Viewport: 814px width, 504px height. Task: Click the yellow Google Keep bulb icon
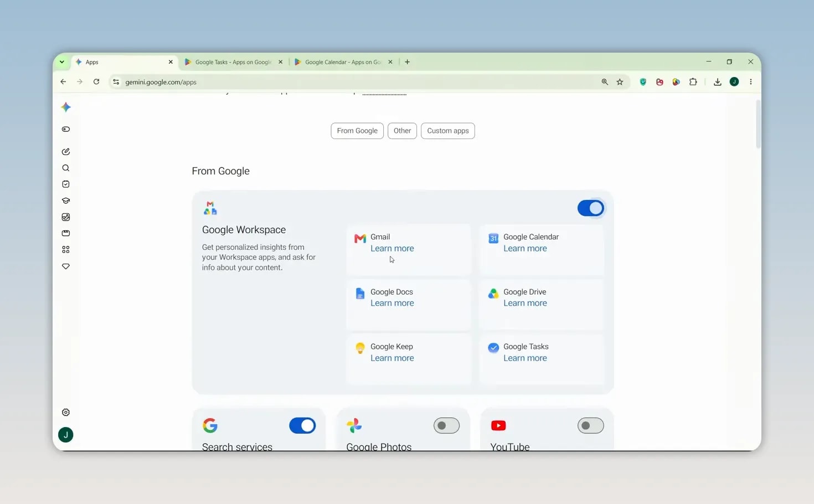click(x=360, y=348)
